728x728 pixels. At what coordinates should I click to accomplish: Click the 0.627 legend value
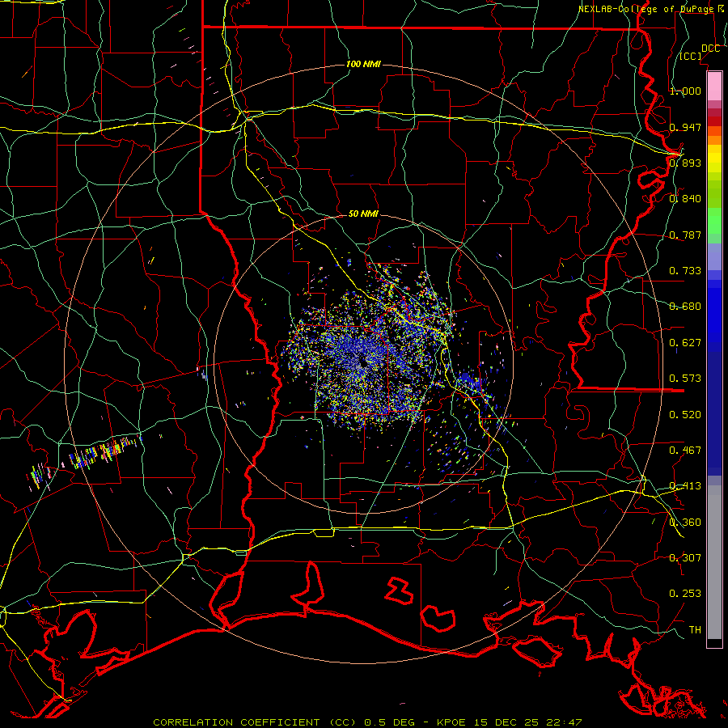(685, 342)
